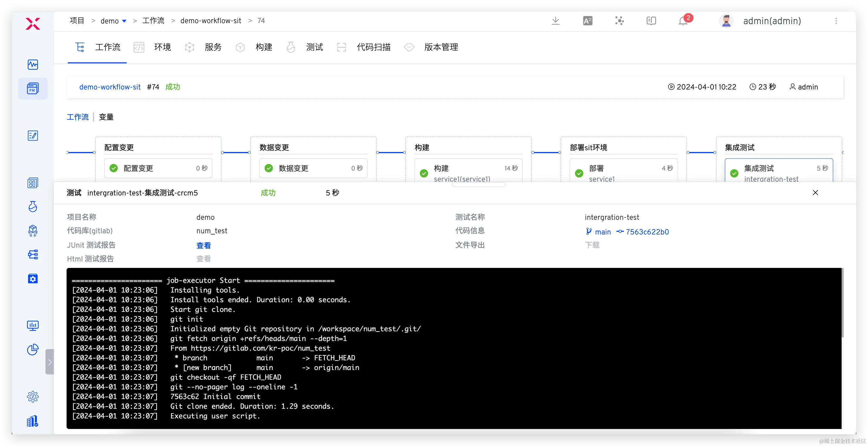Switch to the 环境 tab
Image resolution: width=868 pixels, height=446 pixels.
click(x=162, y=47)
